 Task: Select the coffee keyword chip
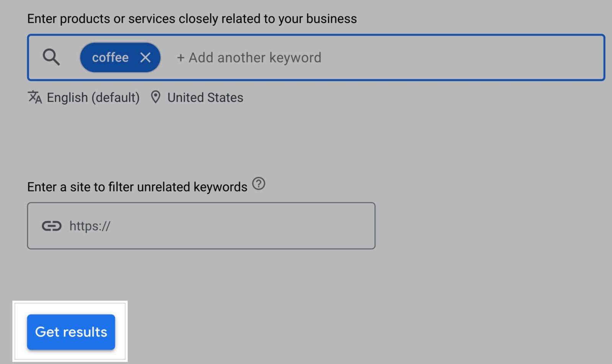(111, 57)
